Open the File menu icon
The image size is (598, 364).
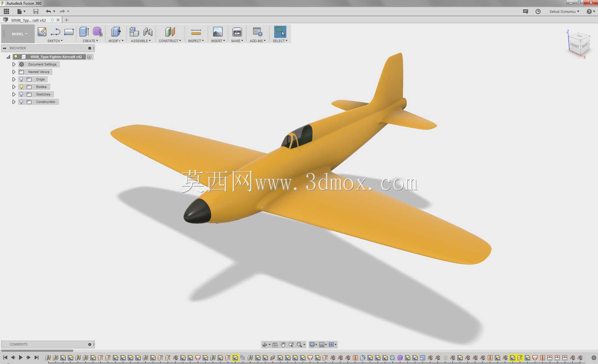[21, 12]
